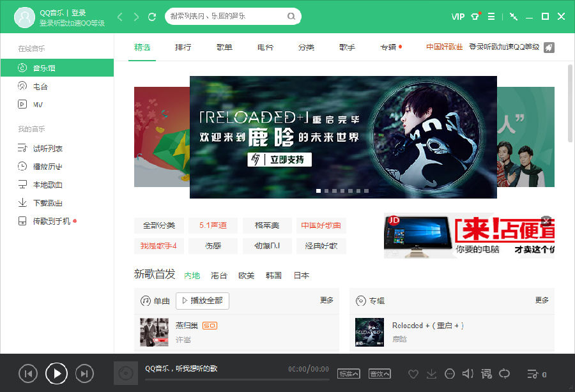Change the player skin via shirt icon
575x392 pixels.
tap(474, 17)
